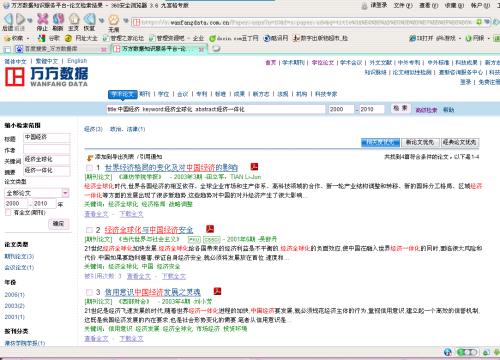Tick the checkbox for result 2
The image size is (500, 360).
point(89,230)
